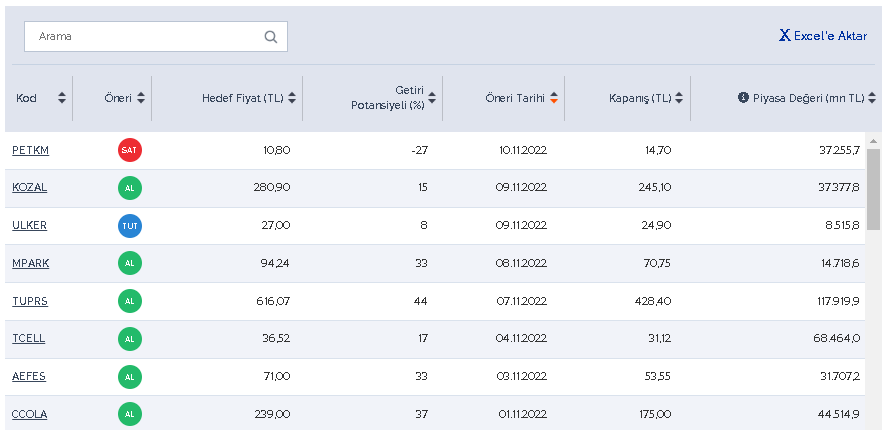Open the PETKM stock link
This screenshot has width=886, height=430.
(30, 150)
